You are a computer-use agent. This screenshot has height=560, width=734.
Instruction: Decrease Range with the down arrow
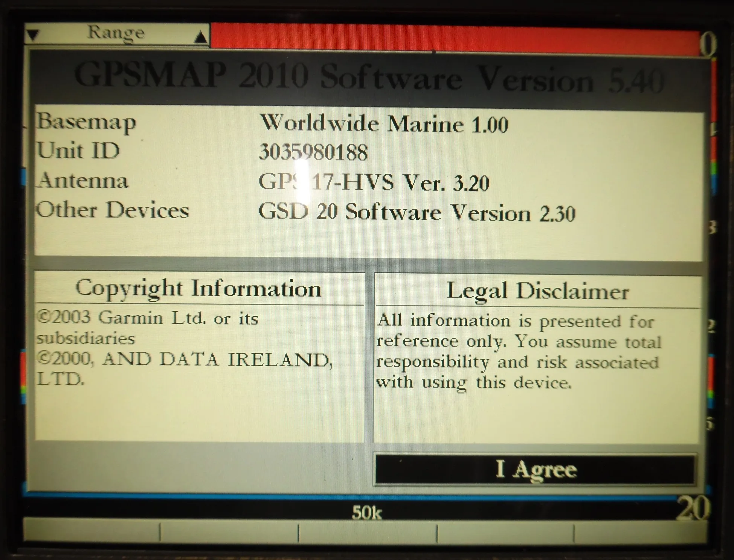coord(34,35)
